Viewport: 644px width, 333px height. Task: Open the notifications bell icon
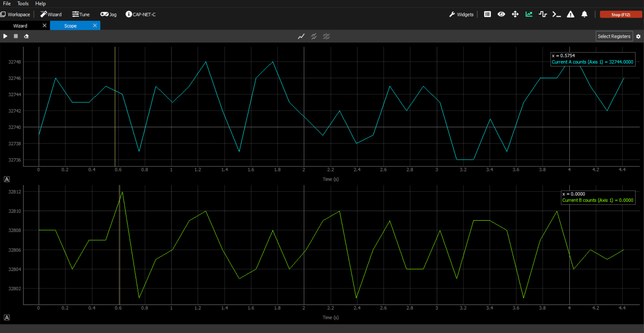584,14
